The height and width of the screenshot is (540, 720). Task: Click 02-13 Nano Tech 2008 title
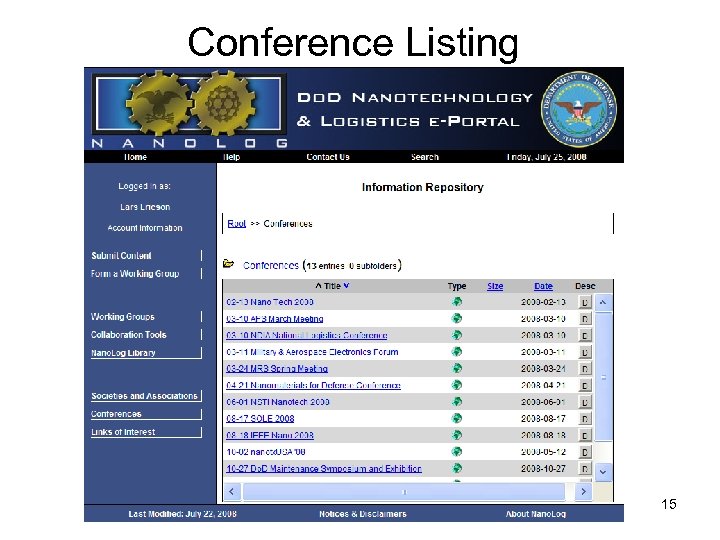270,302
